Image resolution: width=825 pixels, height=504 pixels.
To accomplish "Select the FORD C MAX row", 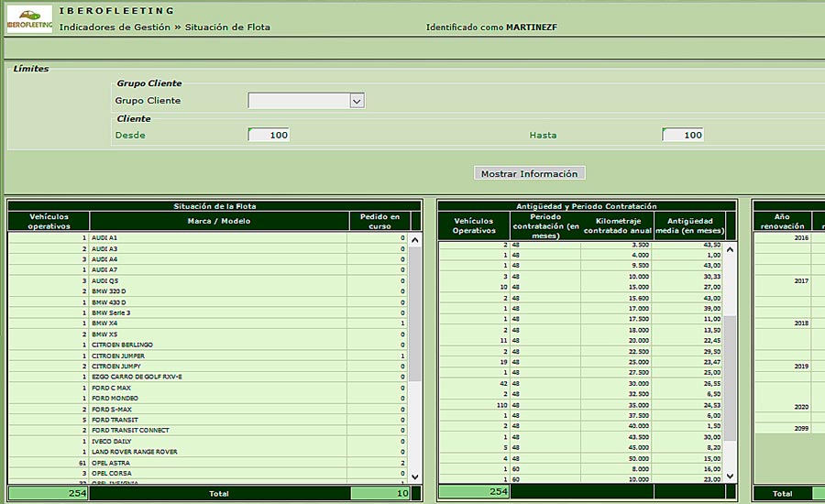I will [207, 388].
